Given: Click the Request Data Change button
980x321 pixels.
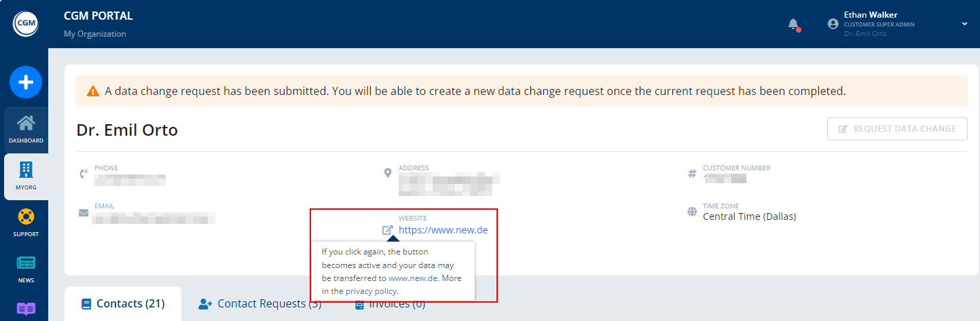Looking at the screenshot, I should (x=897, y=128).
